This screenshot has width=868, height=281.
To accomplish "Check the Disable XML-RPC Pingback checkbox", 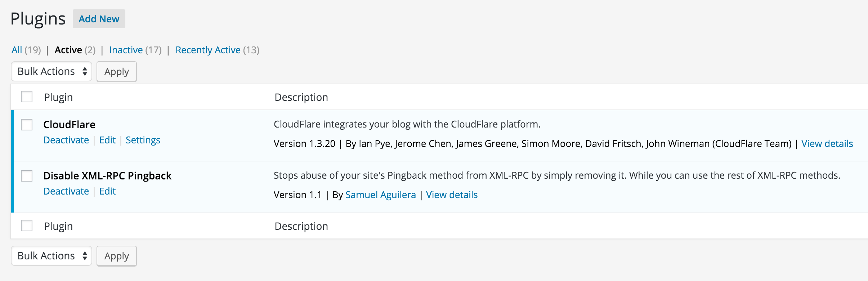I will click(x=27, y=176).
